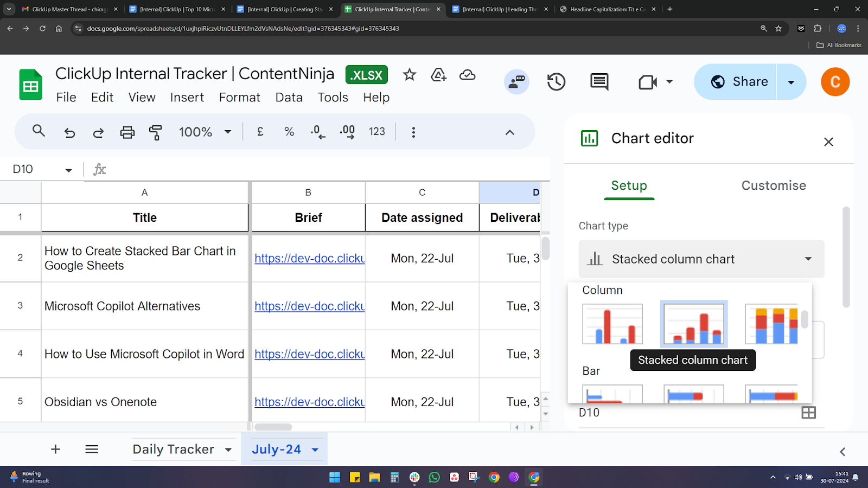Switch to the Setup tab
This screenshot has width=868, height=488.
(x=629, y=185)
